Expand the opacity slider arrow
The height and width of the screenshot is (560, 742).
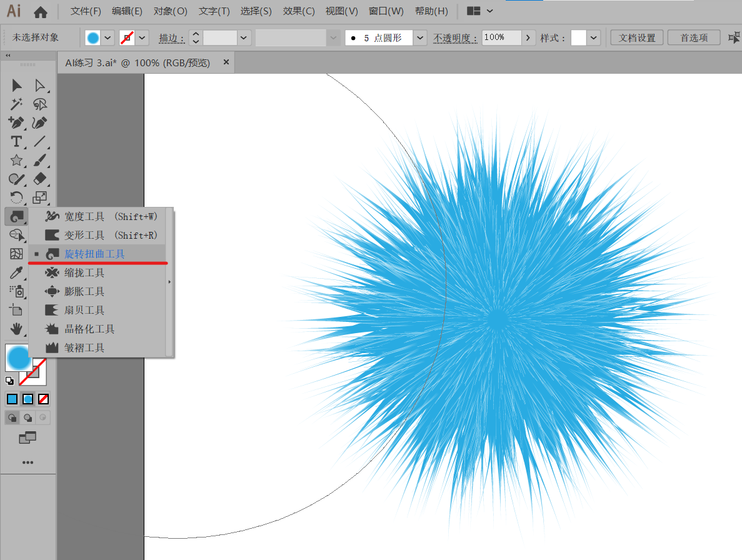pyautogui.click(x=528, y=38)
